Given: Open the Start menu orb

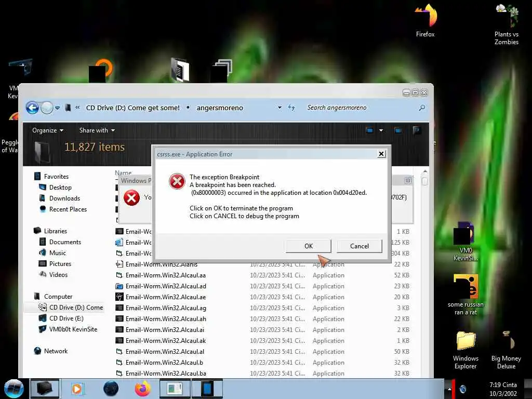Looking at the screenshot, I should tap(14, 389).
